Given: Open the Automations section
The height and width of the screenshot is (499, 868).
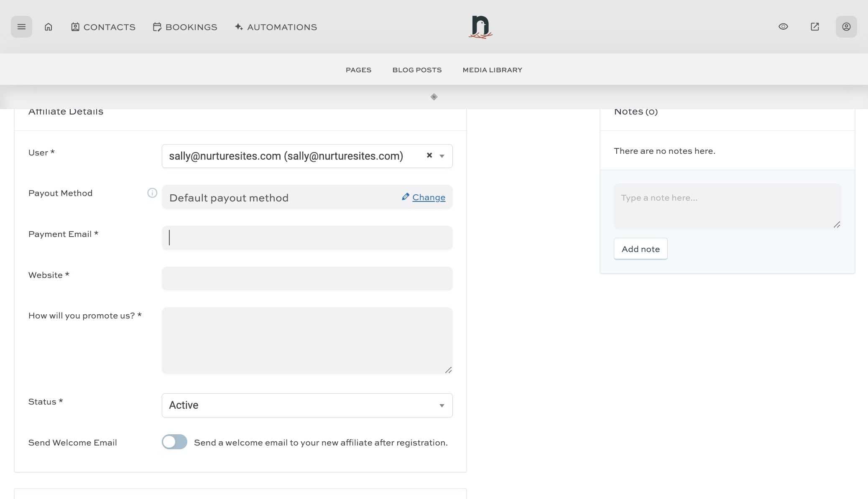Looking at the screenshot, I should coord(275,27).
